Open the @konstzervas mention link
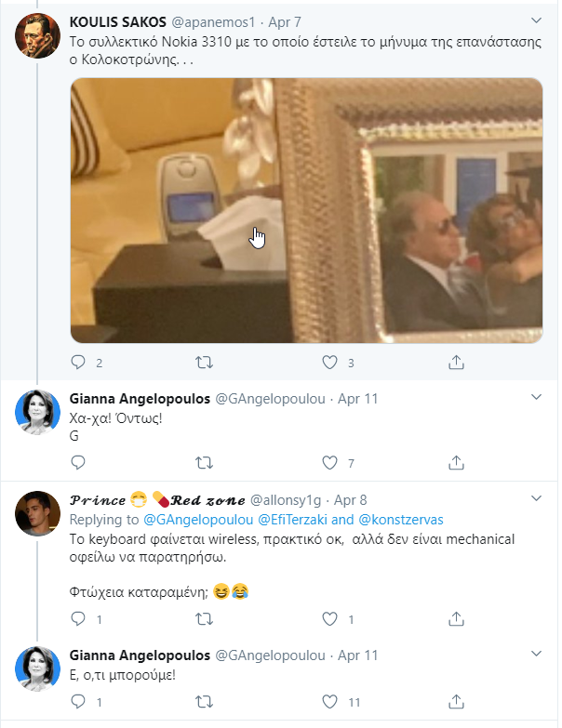The height and width of the screenshot is (728, 562). point(401,520)
